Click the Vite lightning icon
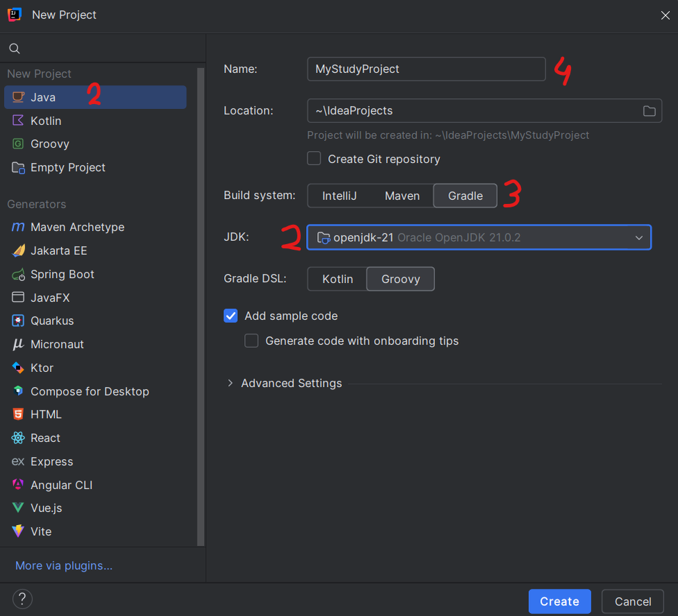 pyautogui.click(x=18, y=531)
